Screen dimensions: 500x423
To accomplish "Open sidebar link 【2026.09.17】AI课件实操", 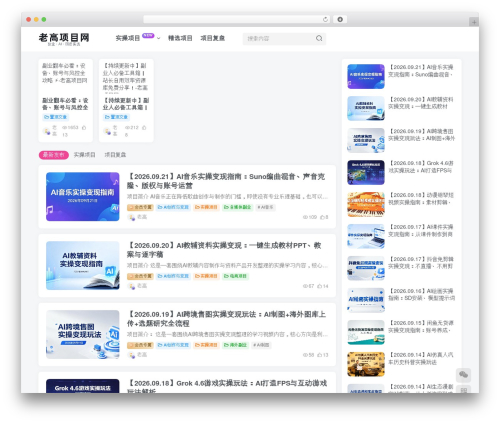I will [x=421, y=231].
